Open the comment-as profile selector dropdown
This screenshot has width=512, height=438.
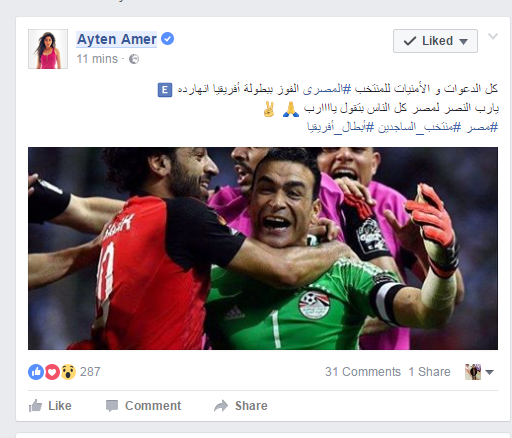click(479, 372)
